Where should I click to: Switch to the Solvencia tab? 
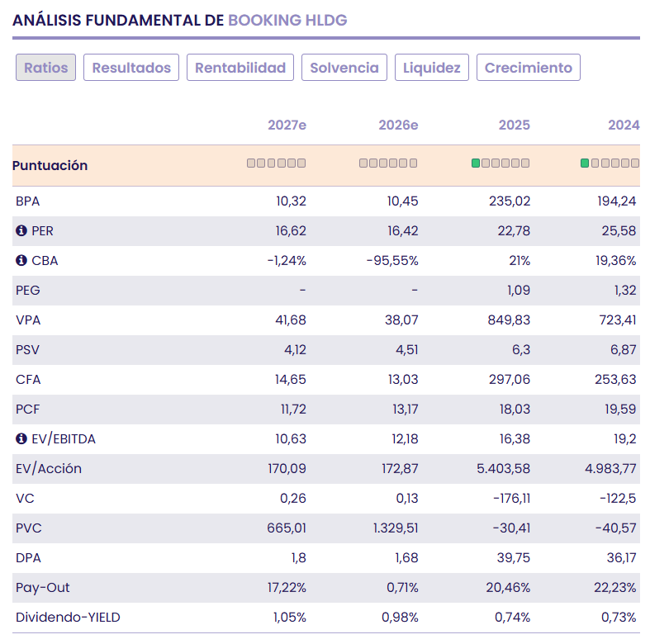tap(344, 67)
